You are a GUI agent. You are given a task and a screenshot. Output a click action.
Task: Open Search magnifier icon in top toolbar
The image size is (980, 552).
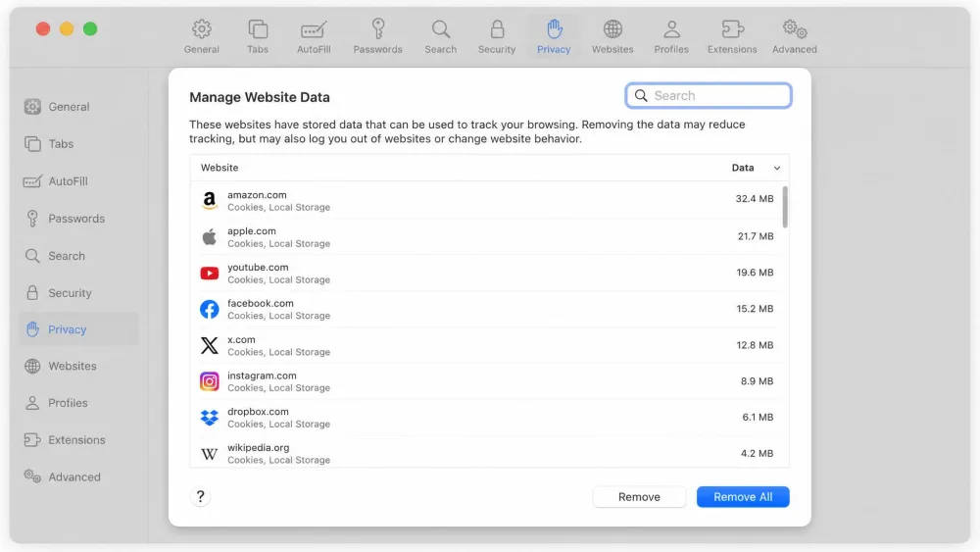pyautogui.click(x=441, y=28)
